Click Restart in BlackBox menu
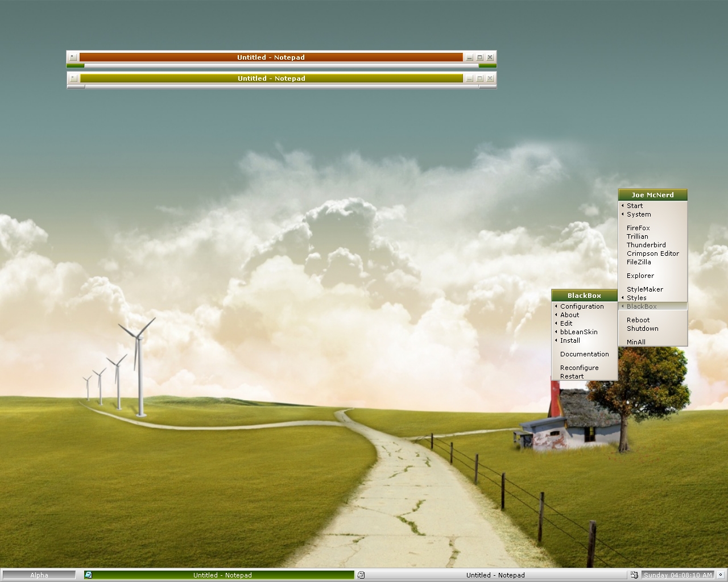The width and height of the screenshot is (728, 582). tap(585, 376)
